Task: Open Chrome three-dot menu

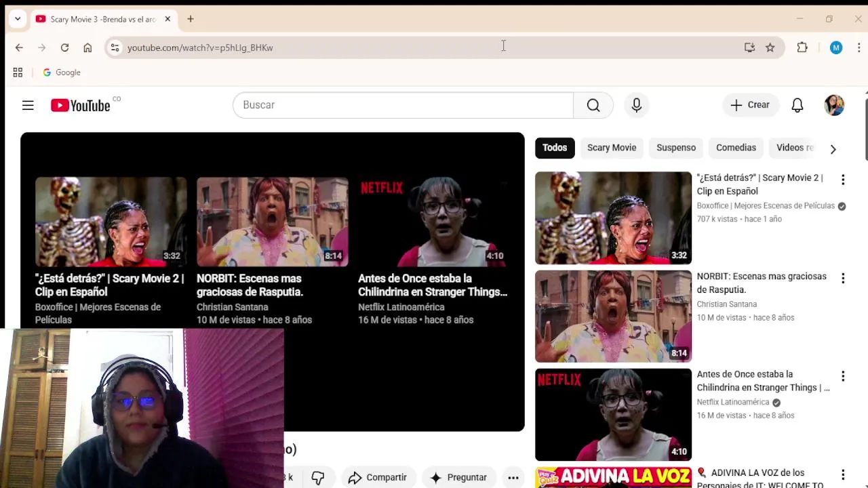Action: pos(859,47)
